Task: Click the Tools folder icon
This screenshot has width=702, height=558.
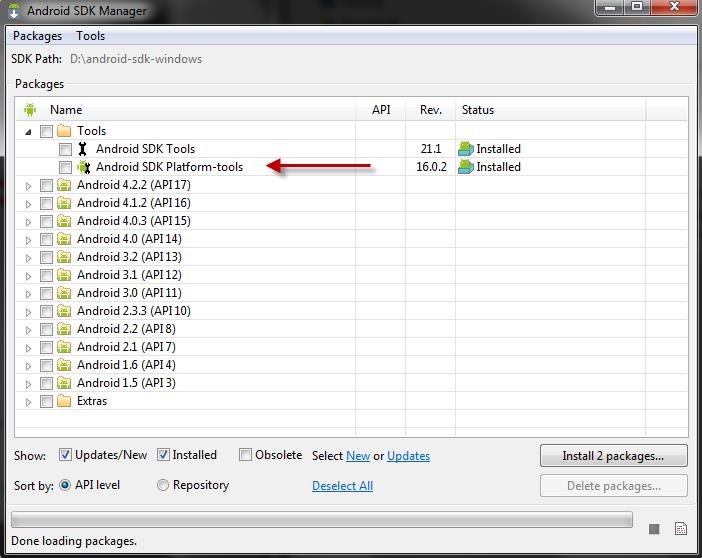Action: pyautogui.click(x=64, y=131)
